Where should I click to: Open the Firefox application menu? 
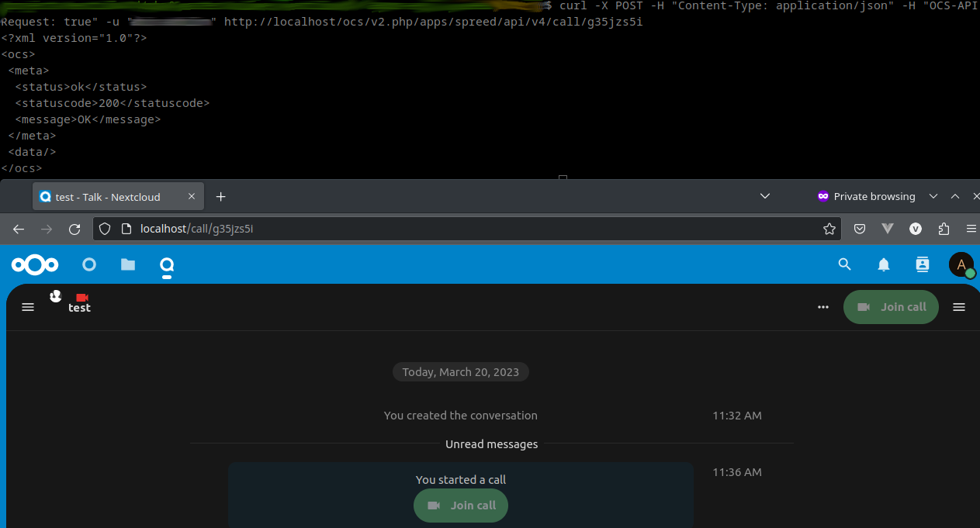971,229
